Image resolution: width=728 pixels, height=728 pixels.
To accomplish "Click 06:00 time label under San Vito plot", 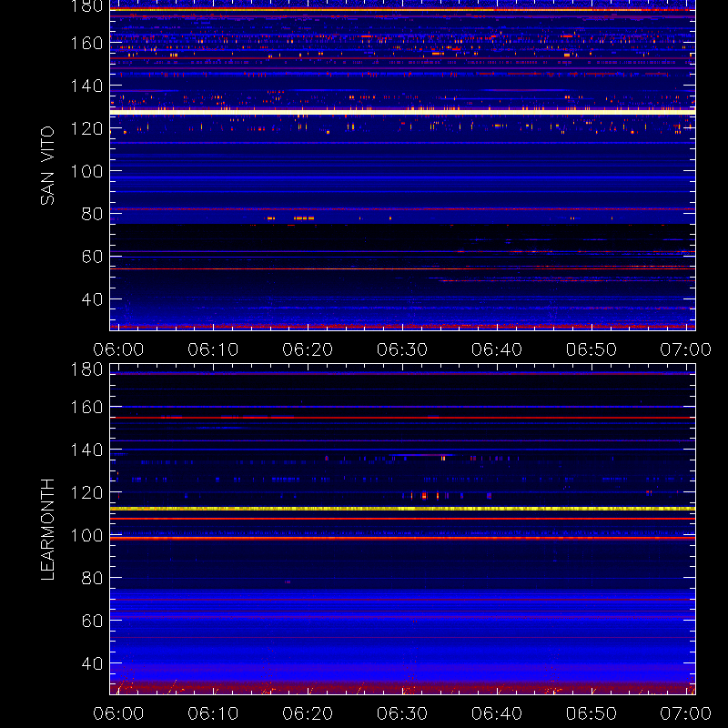I will click(118, 349).
